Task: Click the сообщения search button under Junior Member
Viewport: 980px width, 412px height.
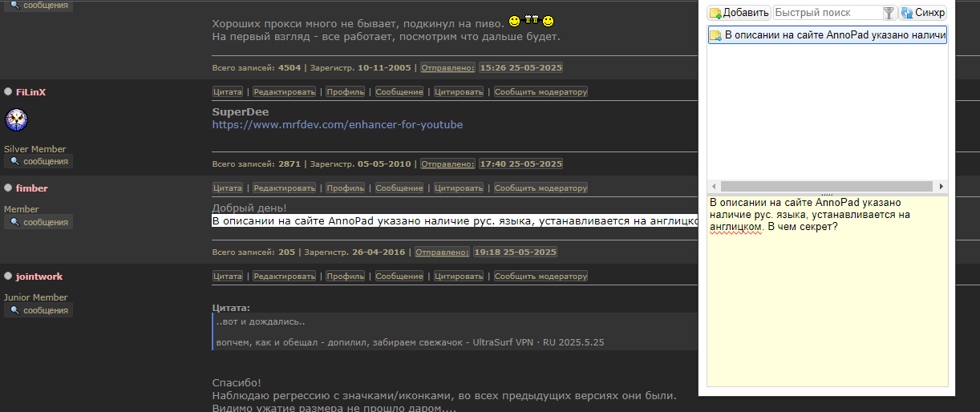Action: [x=38, y=310]
